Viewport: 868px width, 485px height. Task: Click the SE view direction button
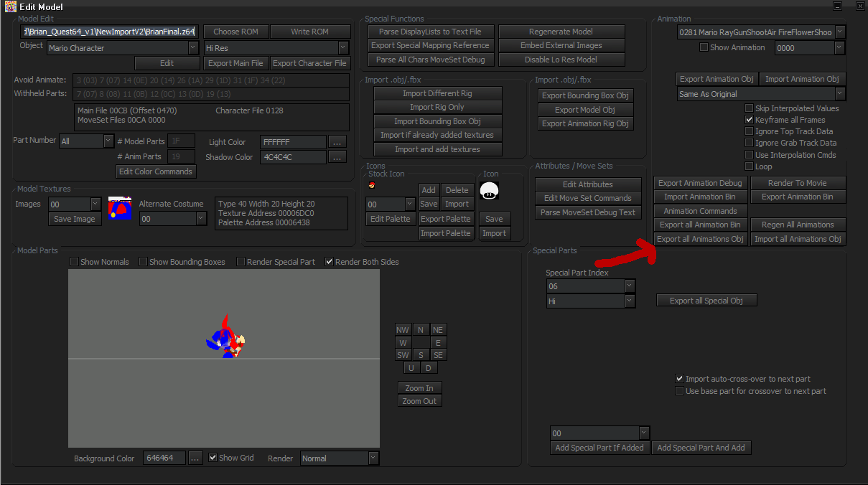pyautogui.click(x=438, y=355)
